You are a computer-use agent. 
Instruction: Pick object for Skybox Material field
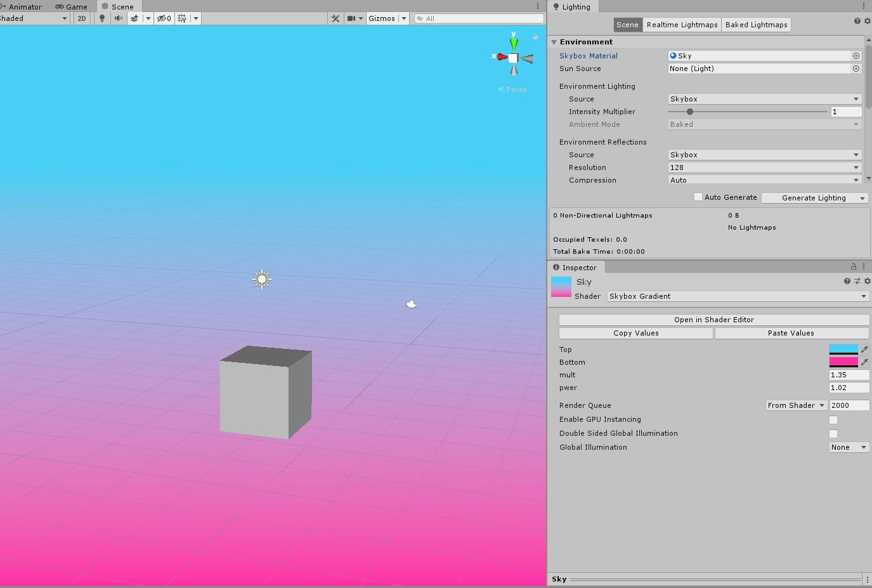[x=856, y=56]
